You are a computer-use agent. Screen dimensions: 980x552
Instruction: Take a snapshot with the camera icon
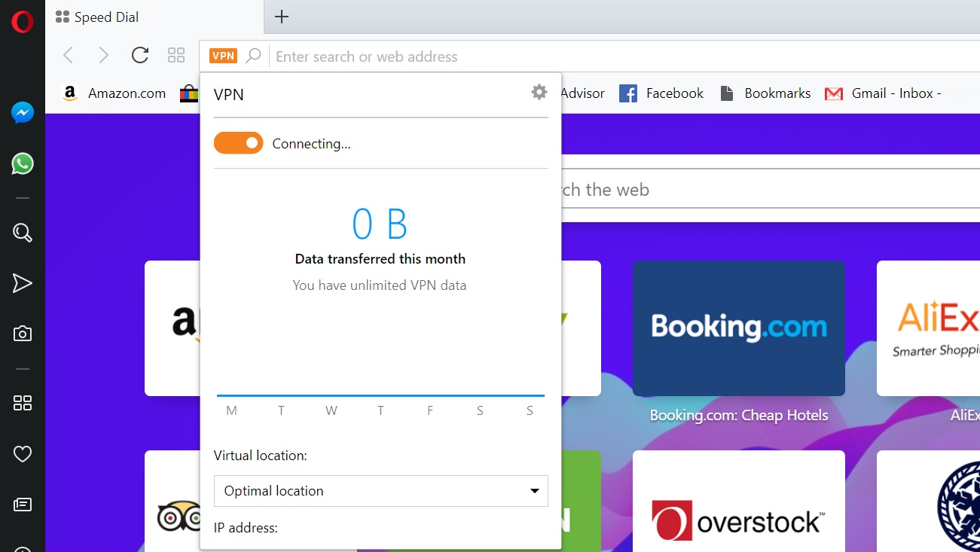point(23,334)
